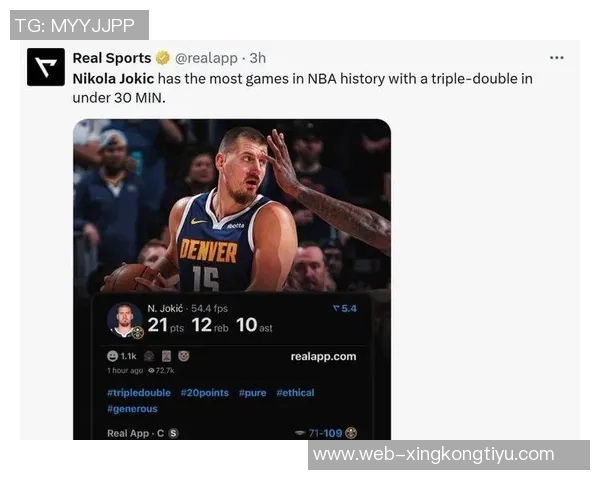Image resolution: width=600 pixels, height=480 pixels.
Task: Click the pig reaction emoji icon
Action: 184,356
